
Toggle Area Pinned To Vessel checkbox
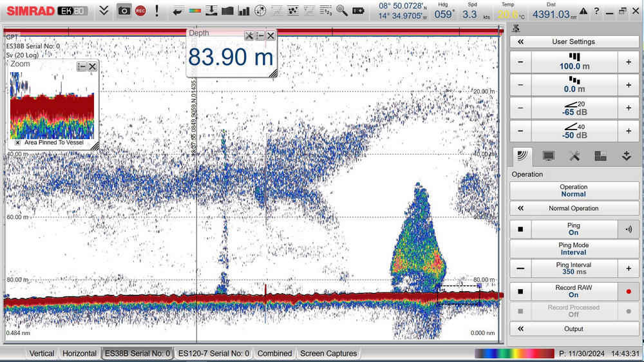point(17,142)
